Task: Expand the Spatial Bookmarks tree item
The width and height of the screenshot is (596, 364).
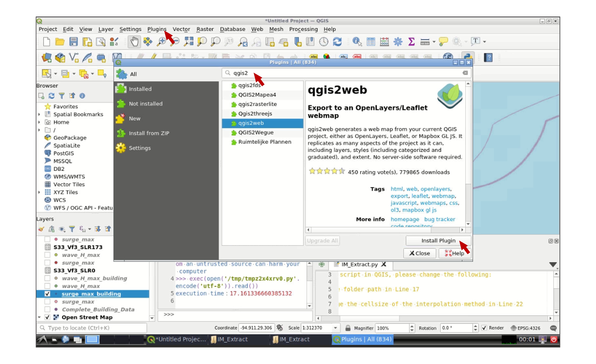Action: pyautogui.click(x=39, y=114)
